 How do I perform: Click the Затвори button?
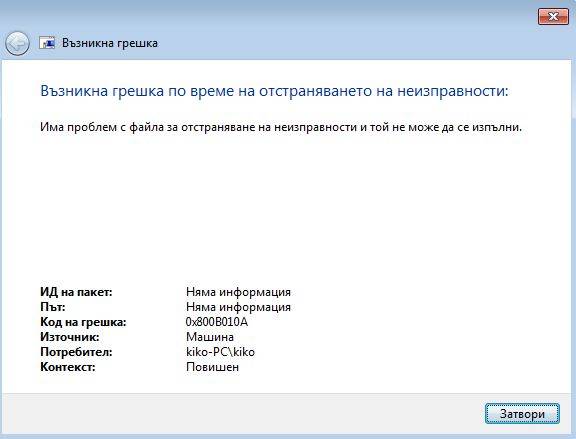522,414
